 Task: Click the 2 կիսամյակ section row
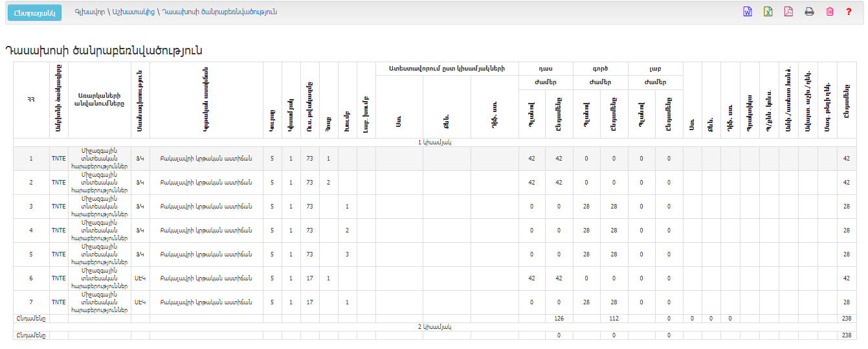coord(434,327)
